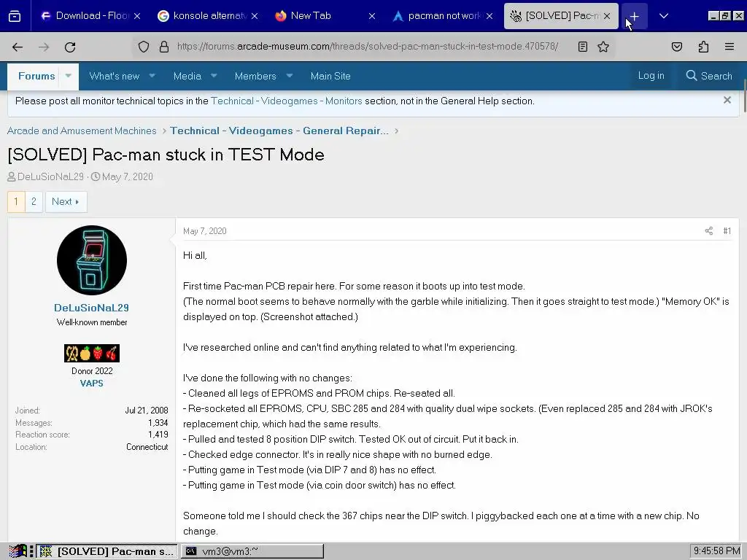Image resolution: width=747 pixels, height=560 pixels.
Task: Switch to vm3@vm3 terminal taskbar button
Action: pos(252,551)
